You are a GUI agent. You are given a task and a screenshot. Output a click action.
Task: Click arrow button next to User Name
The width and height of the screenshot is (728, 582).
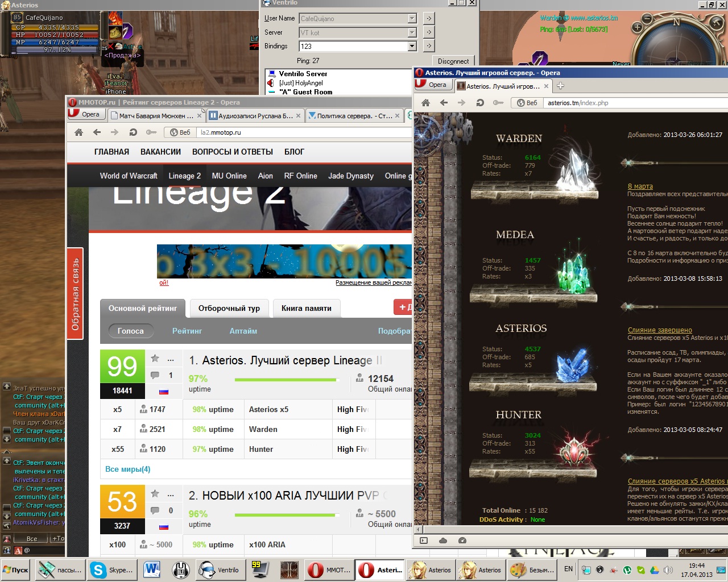(x=429, y=19)
